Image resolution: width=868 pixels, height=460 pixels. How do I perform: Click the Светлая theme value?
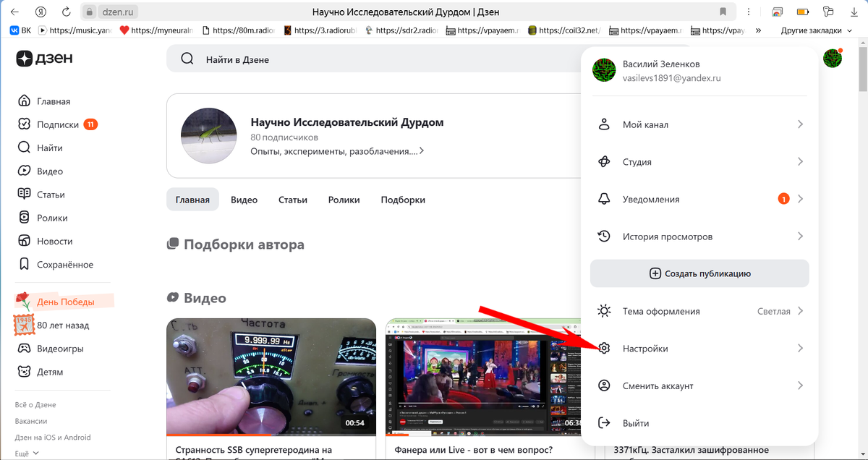tap(773, 311)
